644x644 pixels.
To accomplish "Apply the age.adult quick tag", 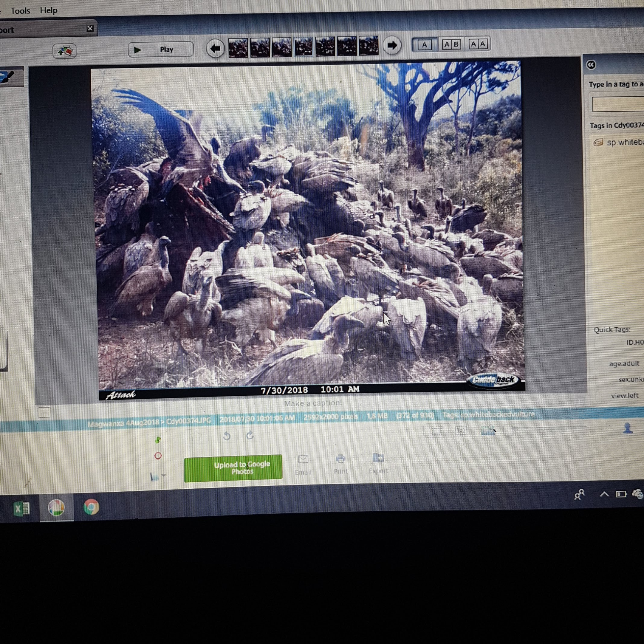I will click(624, 363).
